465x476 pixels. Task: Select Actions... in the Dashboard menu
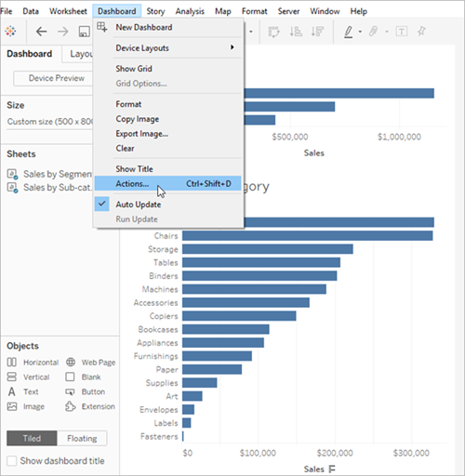tap(167, 184)
